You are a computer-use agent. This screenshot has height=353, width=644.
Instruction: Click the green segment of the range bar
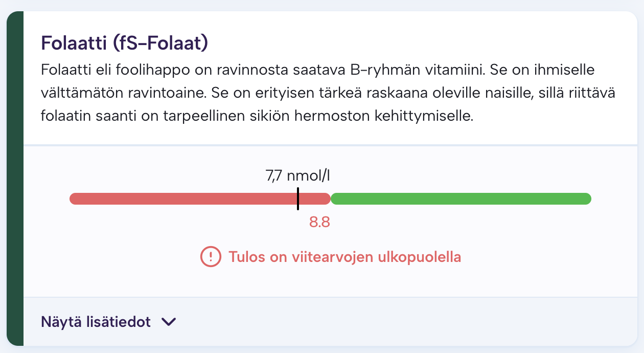[x=460, y=198]
